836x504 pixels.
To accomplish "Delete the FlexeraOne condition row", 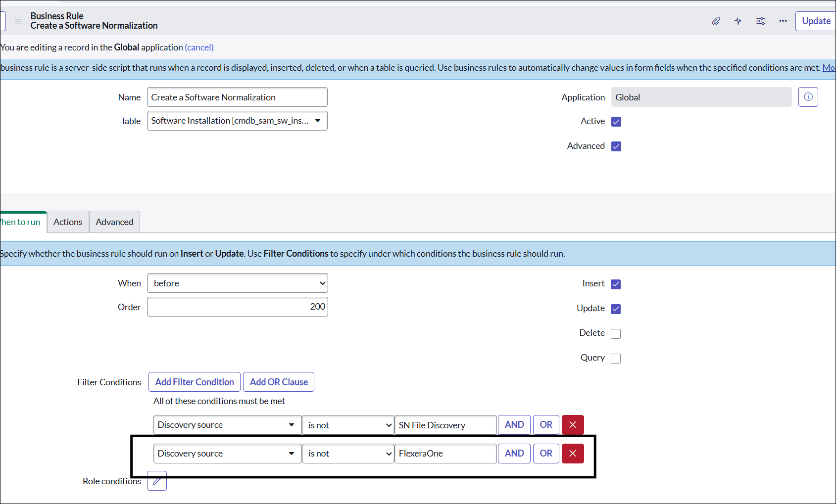I will pyautogui.click(x=573, y=454).
